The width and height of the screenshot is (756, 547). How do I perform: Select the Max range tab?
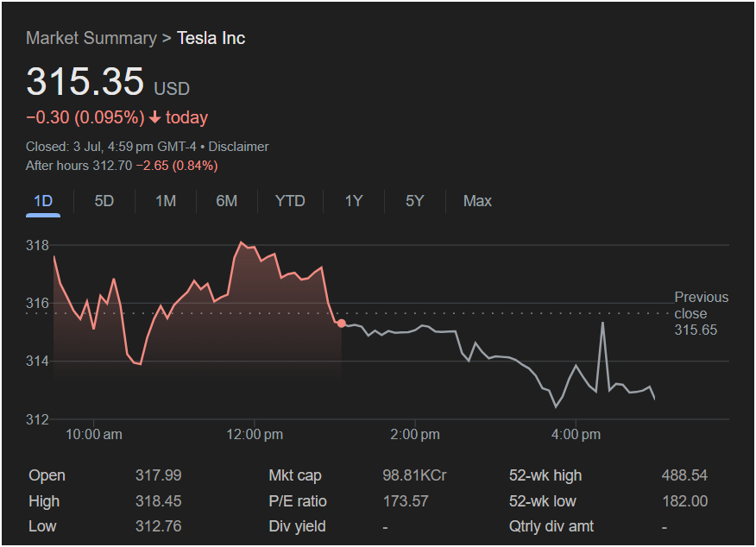(x=477, y=201)
